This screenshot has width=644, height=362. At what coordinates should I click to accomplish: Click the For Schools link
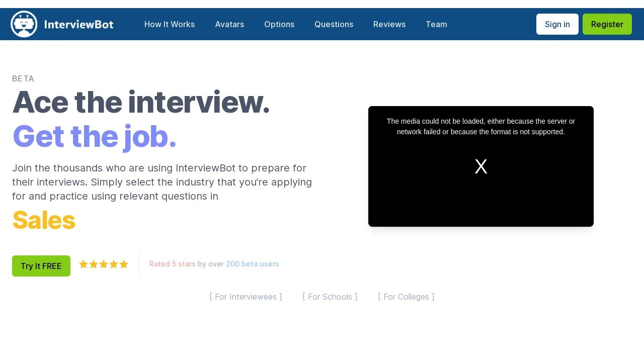(x=330, y=297)
